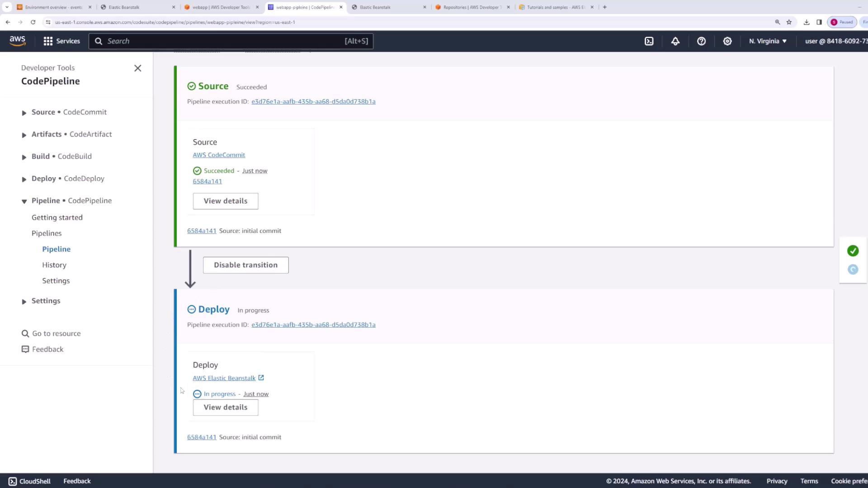Click the blue in-progress status icon at right

tap(853, 270)
